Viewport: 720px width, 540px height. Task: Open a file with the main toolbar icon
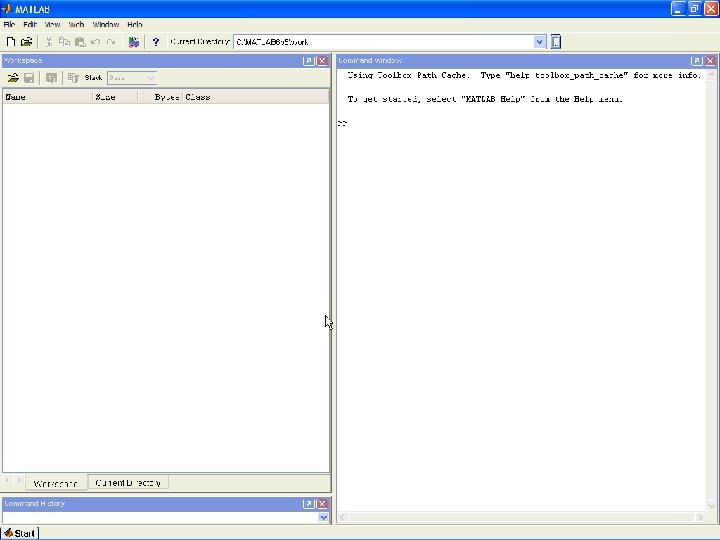coord(27,42)
